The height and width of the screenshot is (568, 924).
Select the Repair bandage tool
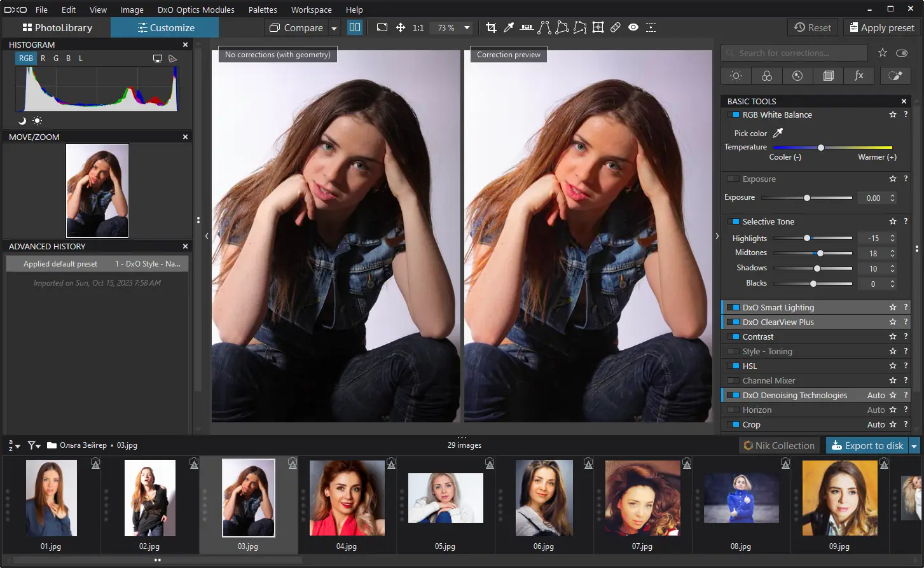616,27
